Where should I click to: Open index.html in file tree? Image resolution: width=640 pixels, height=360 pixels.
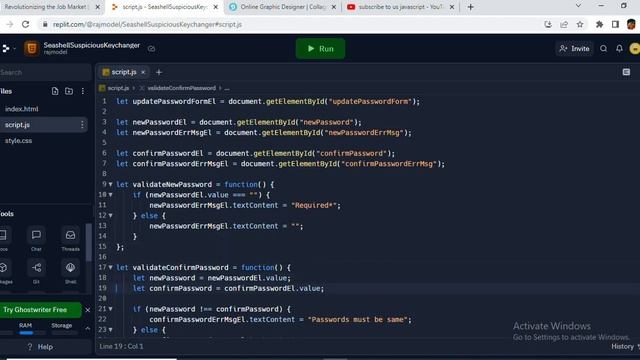22,109
